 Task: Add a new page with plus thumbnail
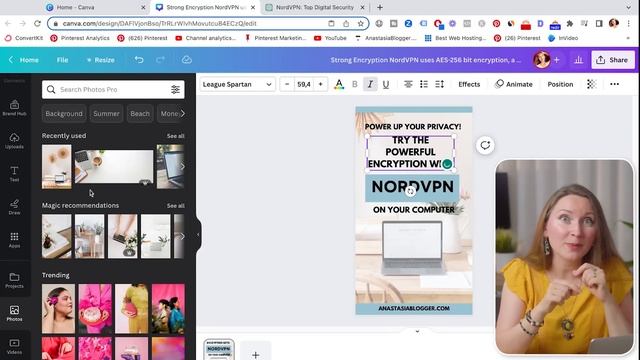[256, 355]
